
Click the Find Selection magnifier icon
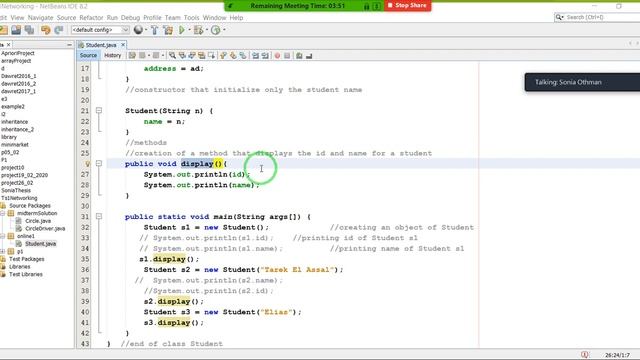pos(172,56)
